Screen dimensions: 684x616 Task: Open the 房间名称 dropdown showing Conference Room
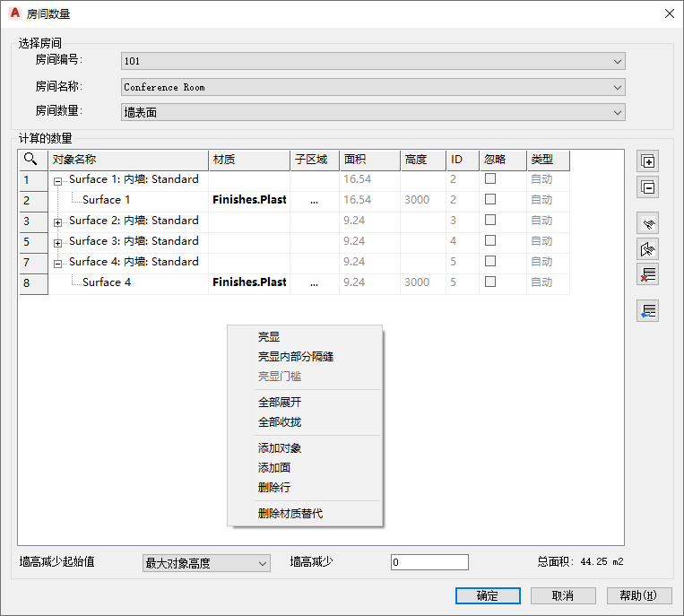[373, 87]
